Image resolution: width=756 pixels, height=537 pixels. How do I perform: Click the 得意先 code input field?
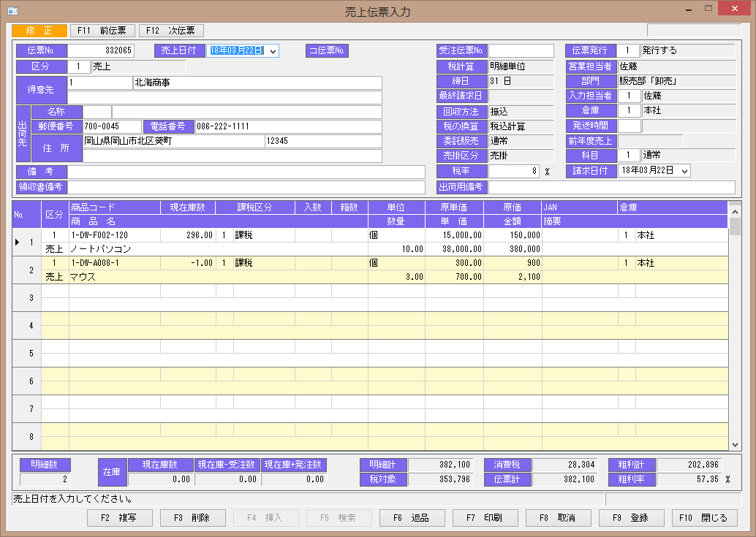click(x=100, y=83)
